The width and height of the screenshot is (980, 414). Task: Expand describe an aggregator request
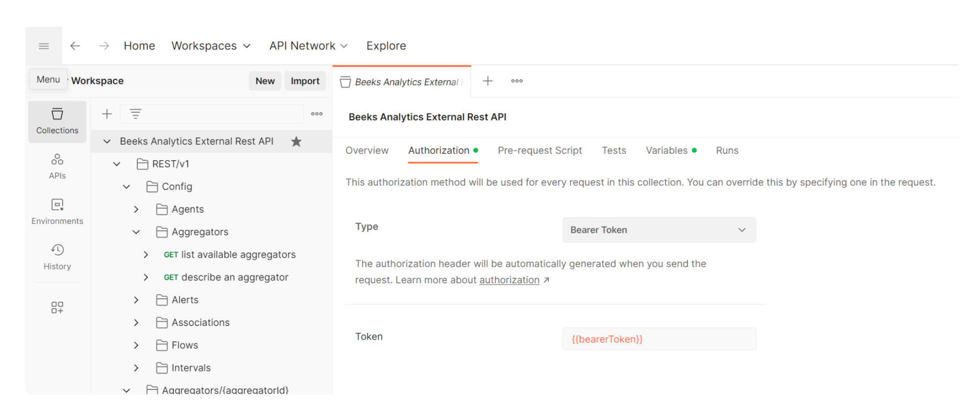coord(146,277)
